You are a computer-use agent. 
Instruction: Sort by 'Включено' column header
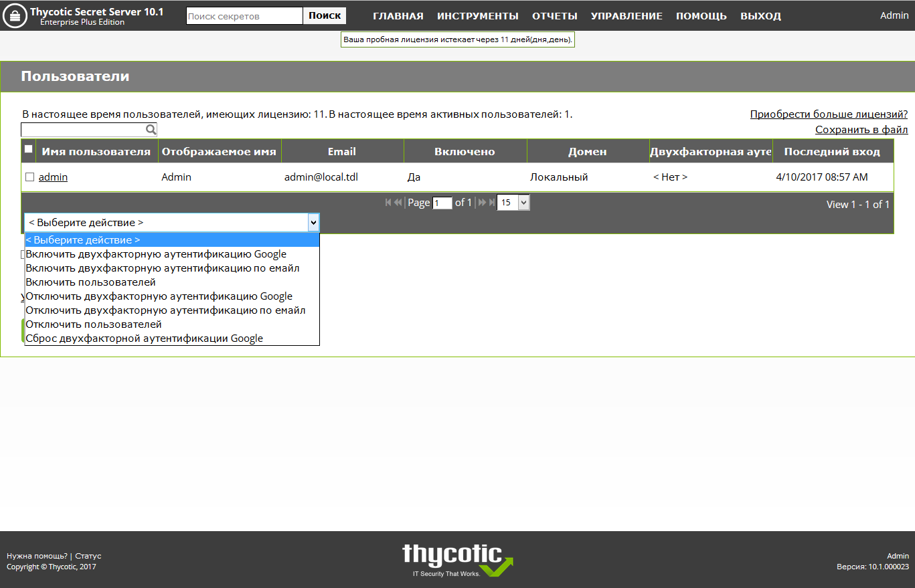465,152
